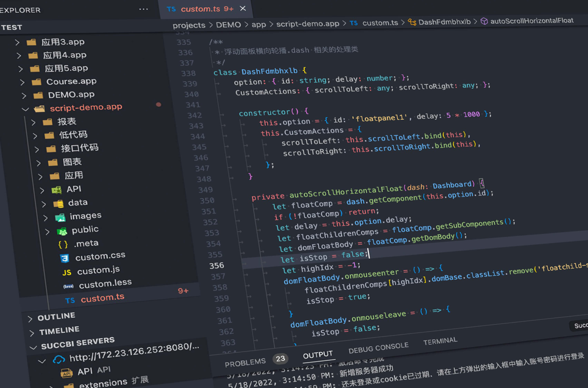This screenshot has width=588, height=388.
Task: Expand the 低代码 folder
Action: pyautogui.click(x=35, y=136)
